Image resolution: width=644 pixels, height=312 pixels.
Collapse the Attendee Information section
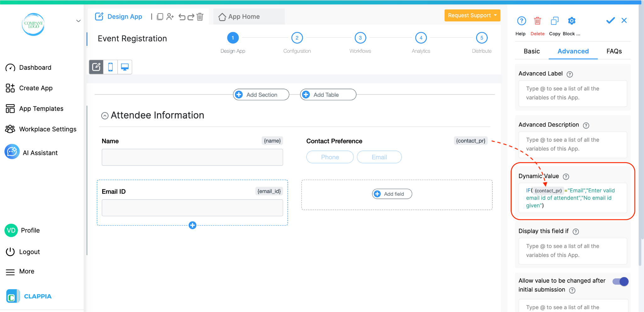pos(105,116)
